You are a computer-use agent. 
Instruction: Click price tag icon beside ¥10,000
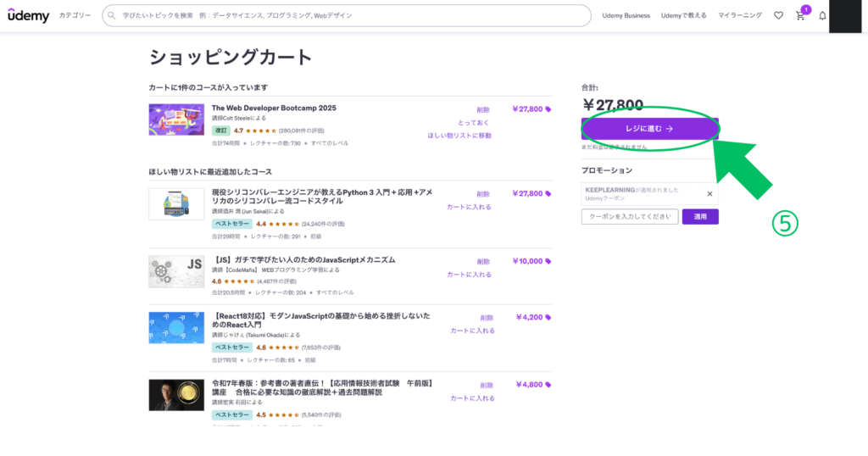[x=548, y=261]
